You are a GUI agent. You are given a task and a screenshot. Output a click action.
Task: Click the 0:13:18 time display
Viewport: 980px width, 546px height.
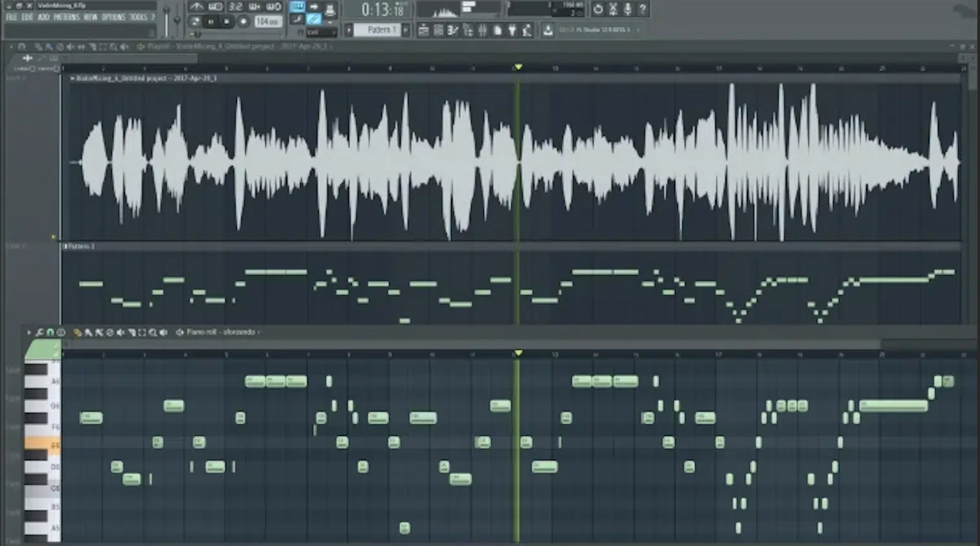click(x=383, y=10)
